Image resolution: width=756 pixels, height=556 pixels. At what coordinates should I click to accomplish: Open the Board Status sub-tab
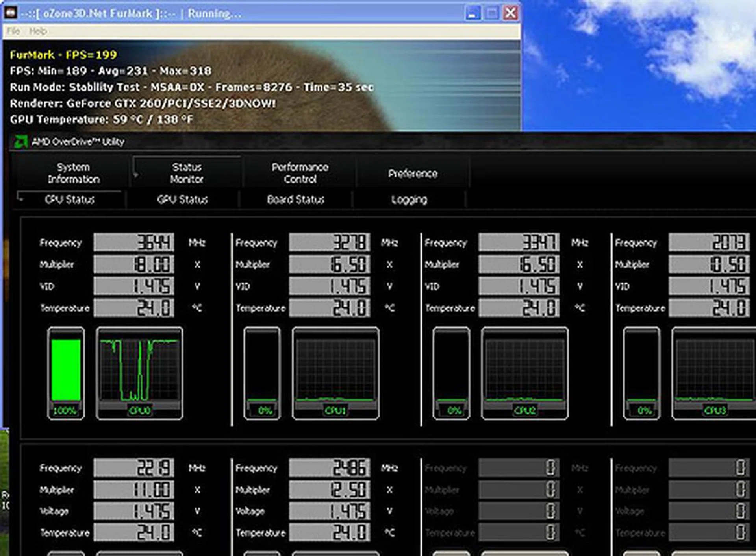[x=296, y=199]
